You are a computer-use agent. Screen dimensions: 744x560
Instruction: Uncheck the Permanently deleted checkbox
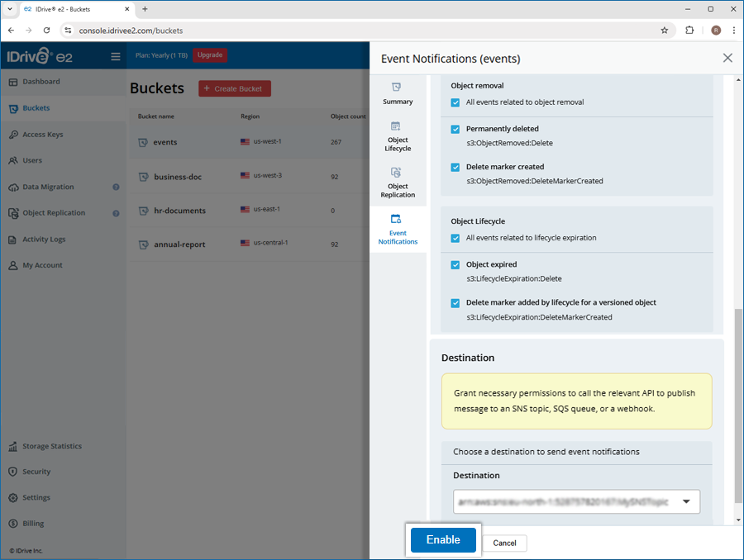coord(455,130)
